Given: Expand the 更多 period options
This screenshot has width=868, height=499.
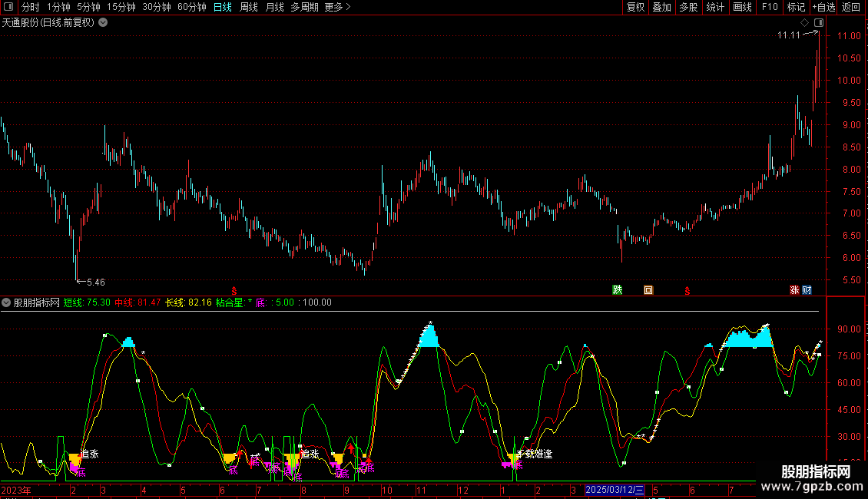Looking at the screenshot, I should (337, 7).
